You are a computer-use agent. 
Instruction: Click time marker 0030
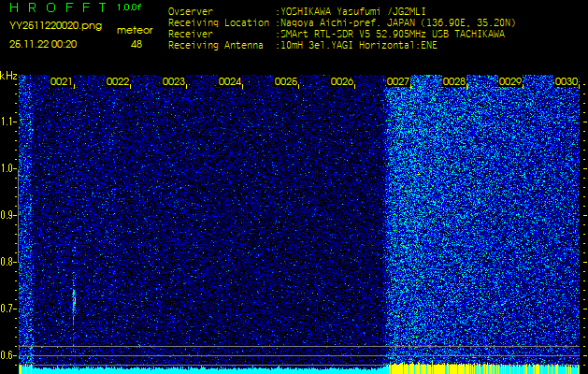[566, 81]
